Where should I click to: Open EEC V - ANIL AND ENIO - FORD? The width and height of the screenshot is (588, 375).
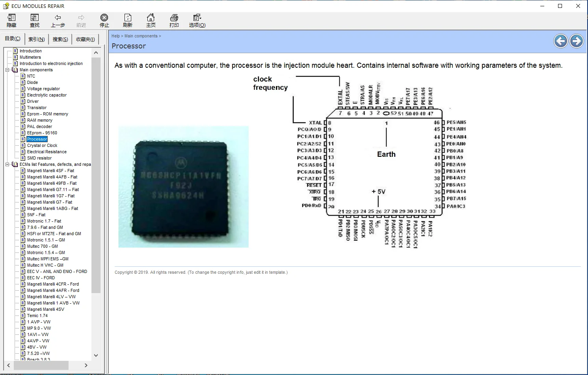[57, 271]
